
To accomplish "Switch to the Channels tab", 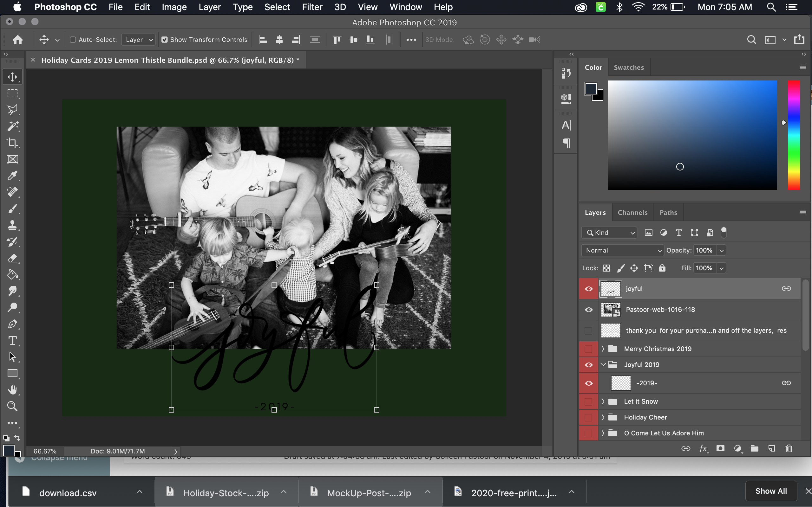I will [x=632, y=213].
